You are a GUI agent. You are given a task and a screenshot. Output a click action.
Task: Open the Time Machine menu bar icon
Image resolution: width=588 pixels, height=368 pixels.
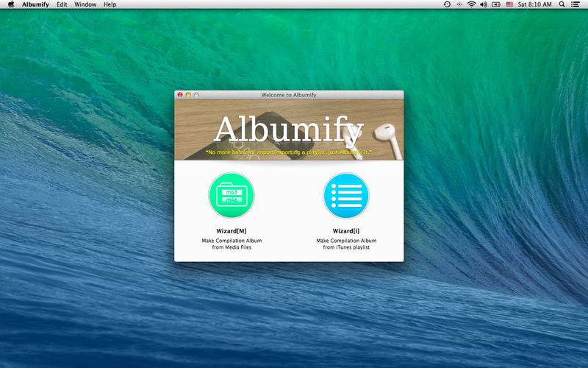tap(447, 4)
